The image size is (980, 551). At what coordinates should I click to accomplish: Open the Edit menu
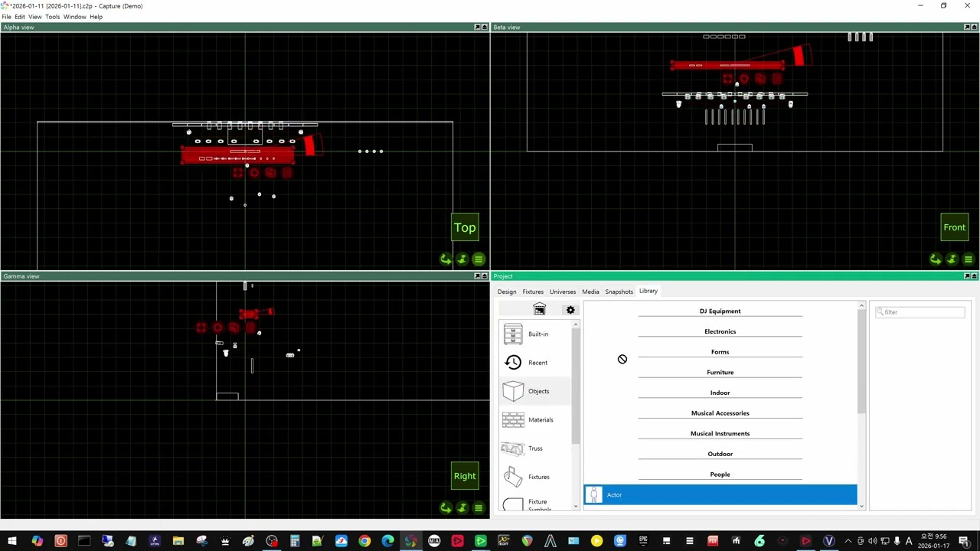pos(20,16)
